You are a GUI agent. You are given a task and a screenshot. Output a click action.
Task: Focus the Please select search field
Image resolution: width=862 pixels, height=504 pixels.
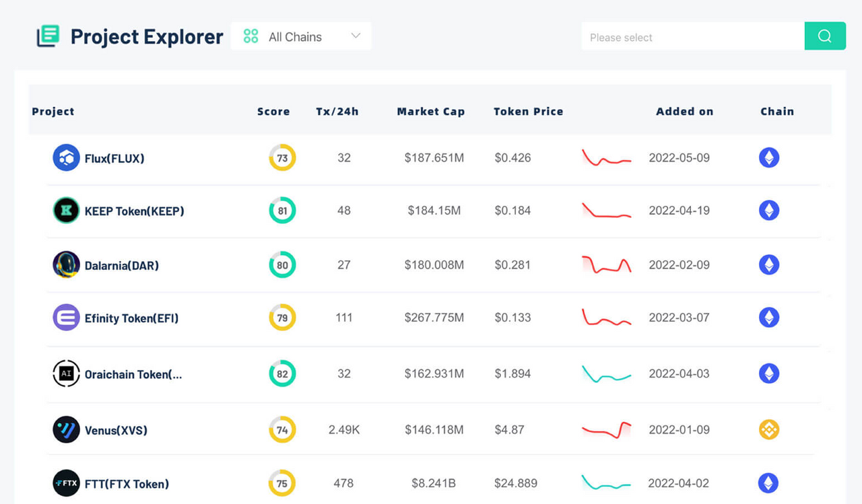click(x=693, y=36)
